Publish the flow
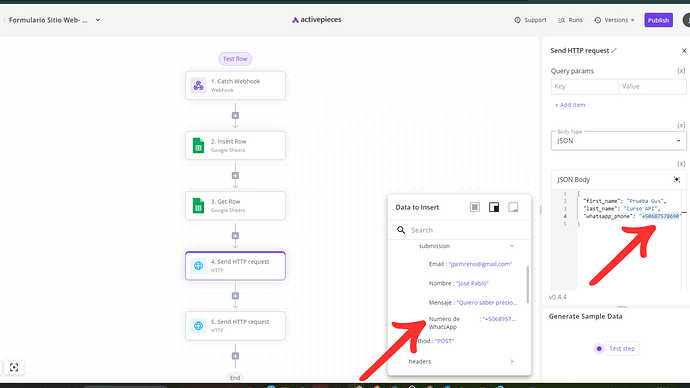The height and width of the screenshot is (388, 690). (x=658, y=20)
